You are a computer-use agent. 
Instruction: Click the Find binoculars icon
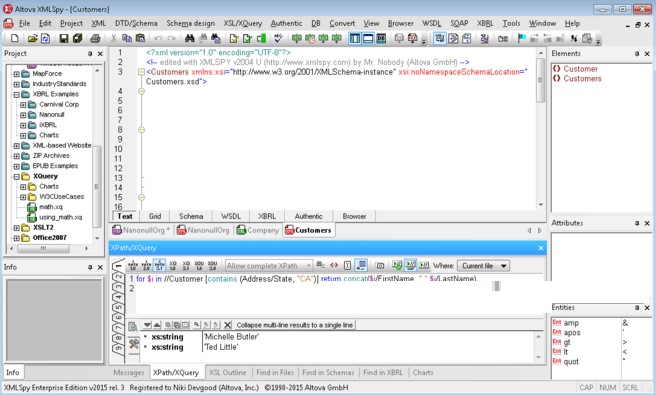[x=190, y=38]
